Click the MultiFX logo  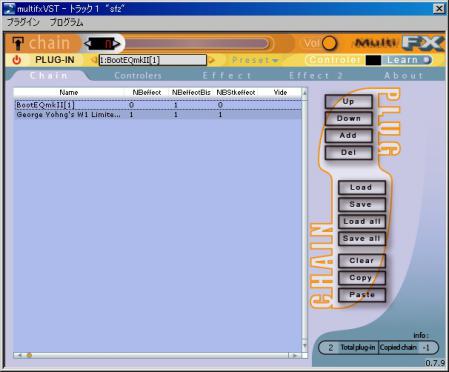tap(398, 43)
